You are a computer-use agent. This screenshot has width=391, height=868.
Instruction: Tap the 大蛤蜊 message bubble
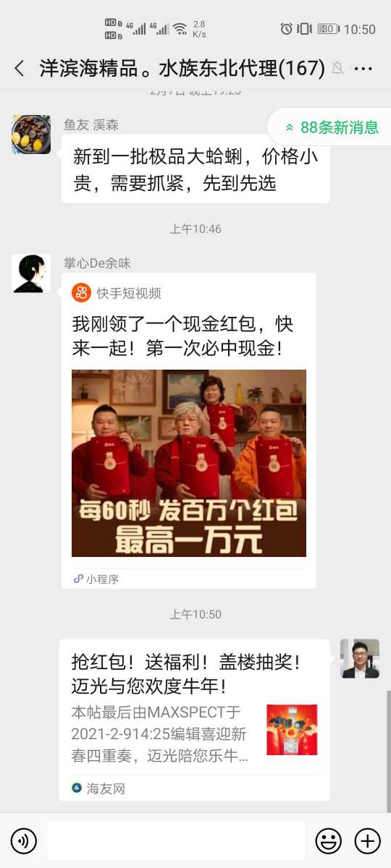pos(195,169)
